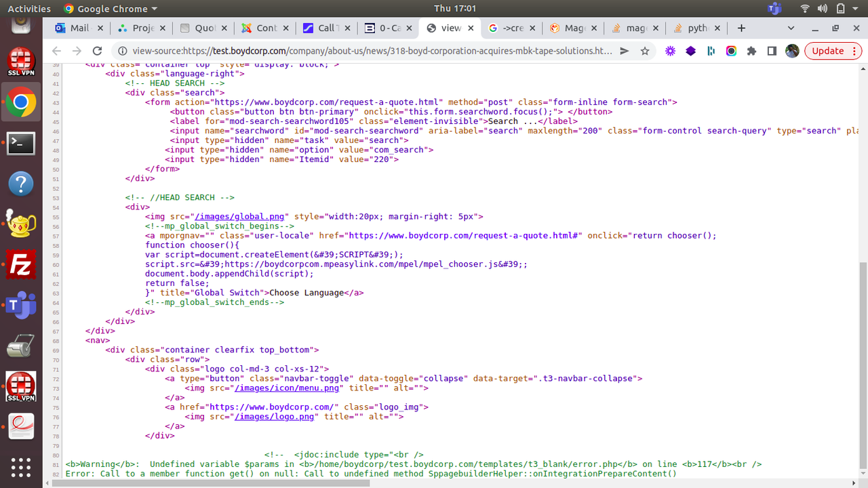Open the Chrome side panel icon
Image resolution: width=868 pixels, height=488 pixels.
pos(772,51)
